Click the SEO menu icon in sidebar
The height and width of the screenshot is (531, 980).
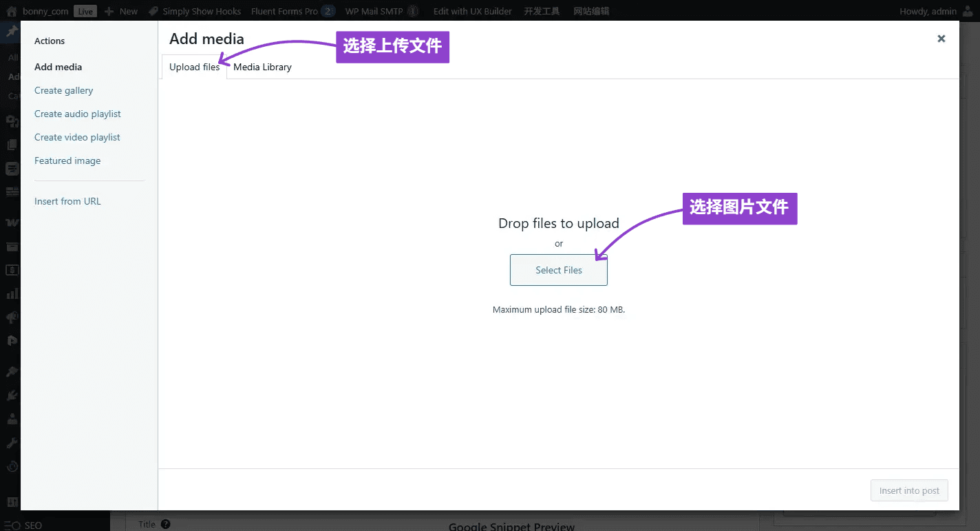pyautogui.click(x=12, y=525)
